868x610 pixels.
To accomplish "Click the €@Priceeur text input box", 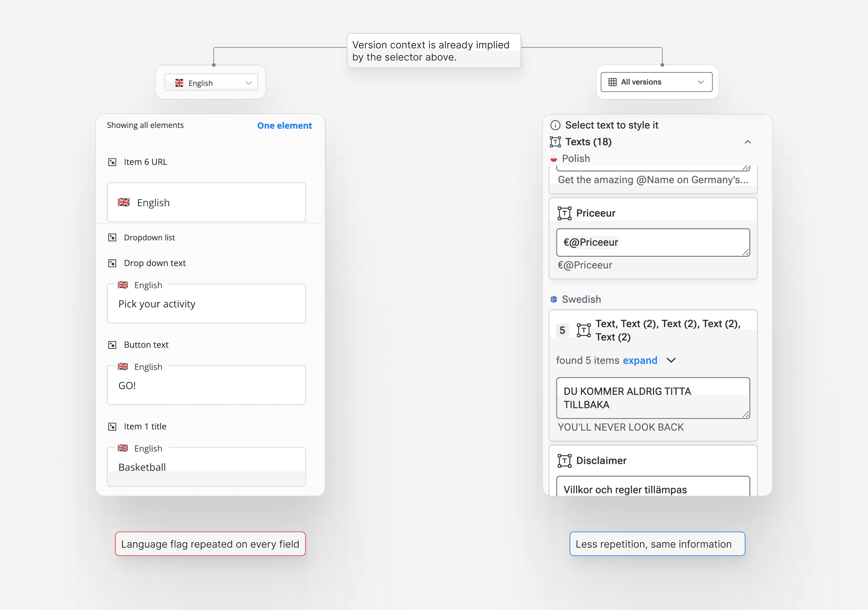I will point(653,242).
